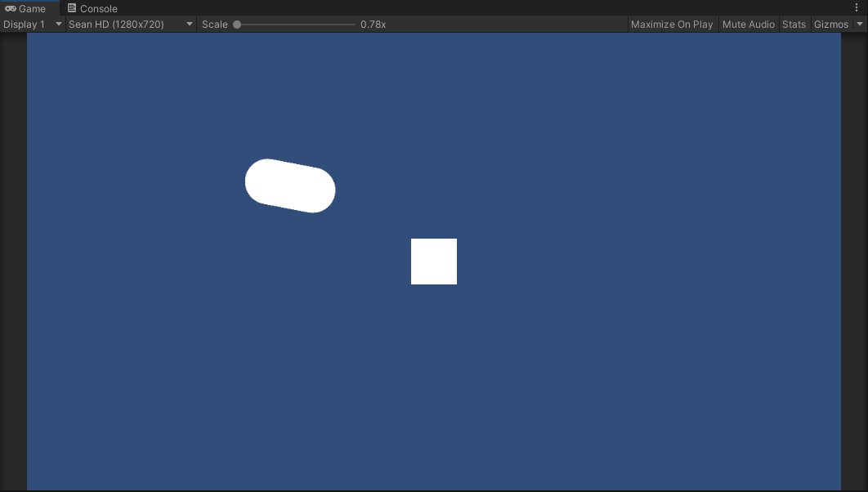Expand the Gizmos dropdown arrow
868x492 pixels.
click(x=860, y=25)
